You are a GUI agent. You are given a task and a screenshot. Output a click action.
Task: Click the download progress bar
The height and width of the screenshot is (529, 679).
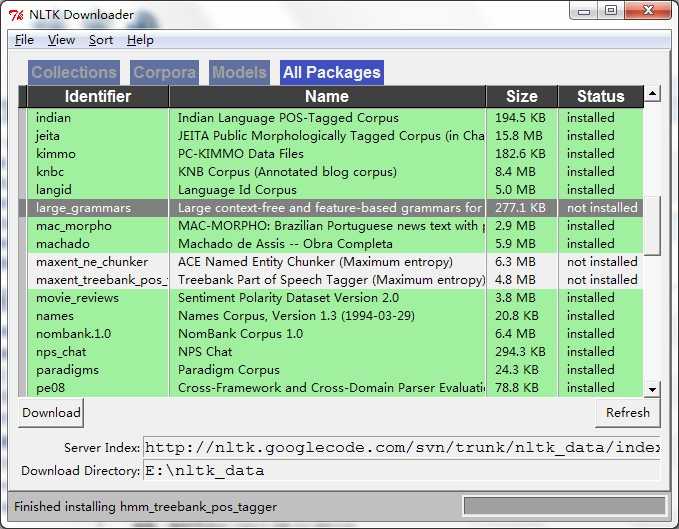[x=564, y=506]
